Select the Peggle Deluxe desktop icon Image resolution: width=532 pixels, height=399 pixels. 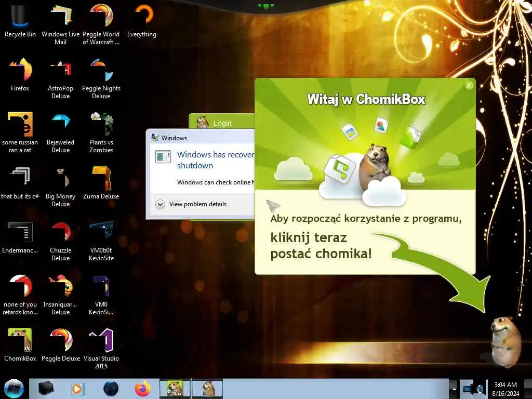[x=60, y=345]
